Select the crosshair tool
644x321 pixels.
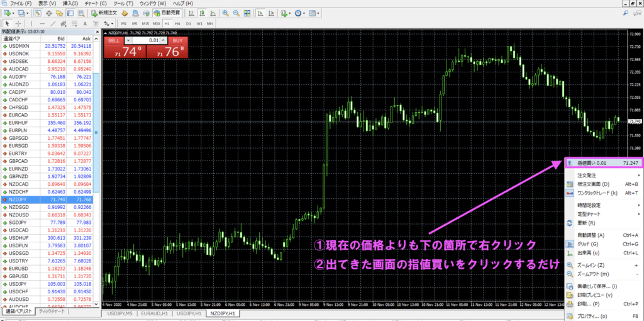[x=18, y=23]
